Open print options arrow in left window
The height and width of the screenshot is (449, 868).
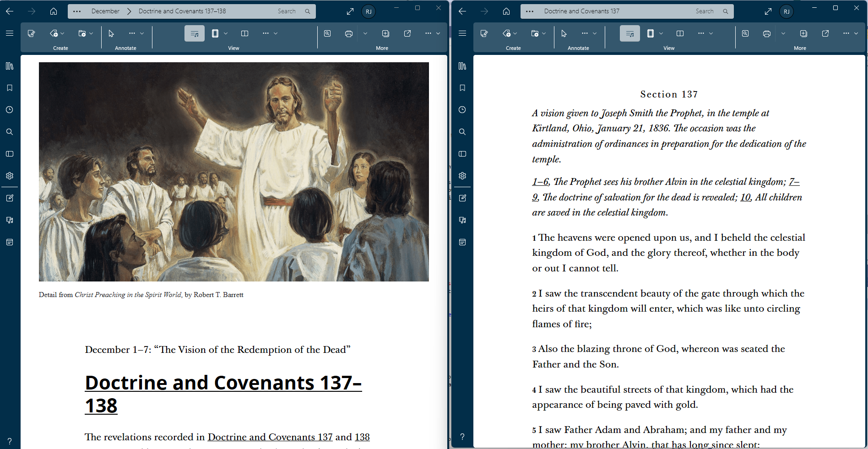click(365, 33)
